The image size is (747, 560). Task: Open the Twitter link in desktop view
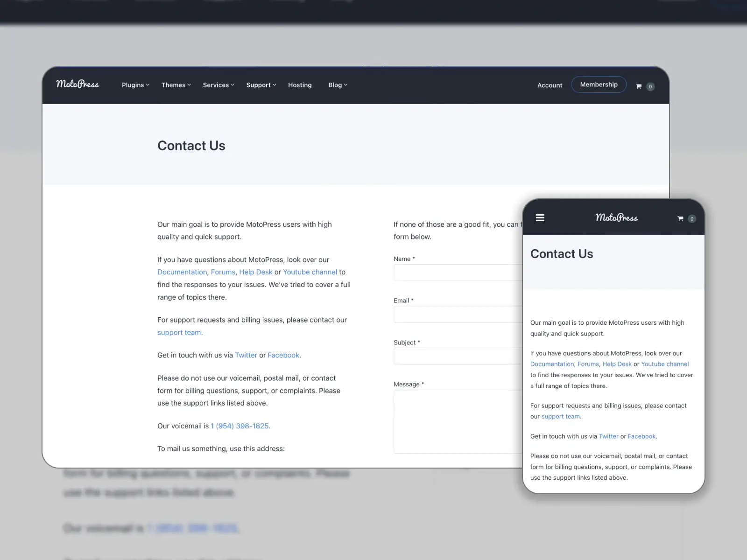tap(246, 355)
